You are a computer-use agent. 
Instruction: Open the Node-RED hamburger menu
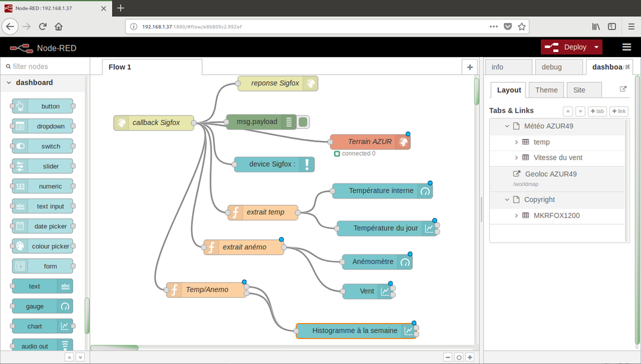627,47
